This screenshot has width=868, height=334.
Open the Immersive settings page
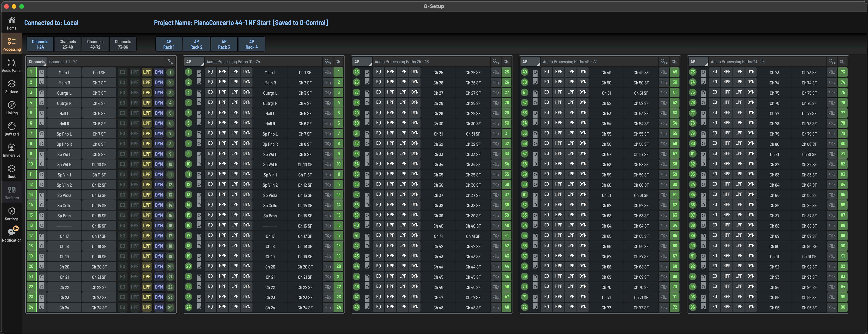click(12, 150)
